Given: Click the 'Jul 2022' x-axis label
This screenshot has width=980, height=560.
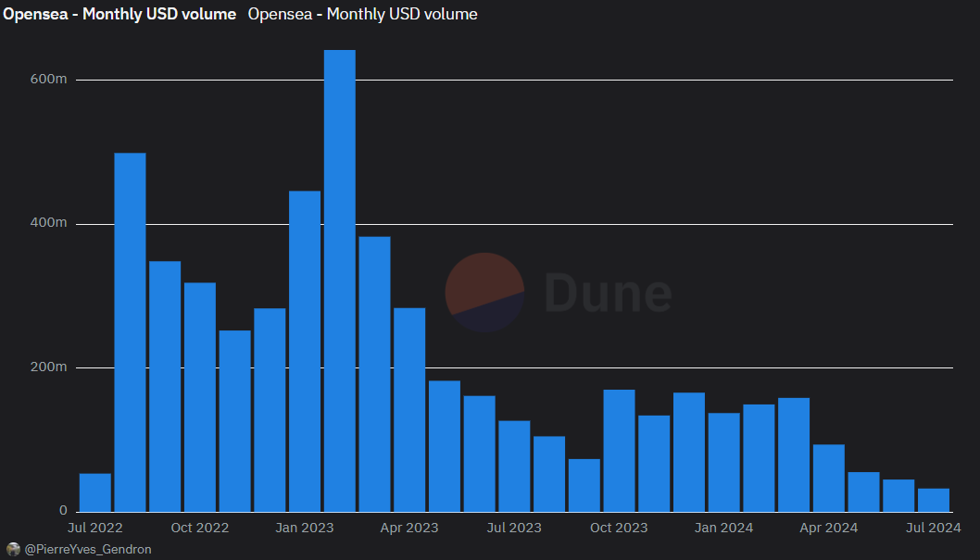Looking at the screenshot, I should 95,528.
